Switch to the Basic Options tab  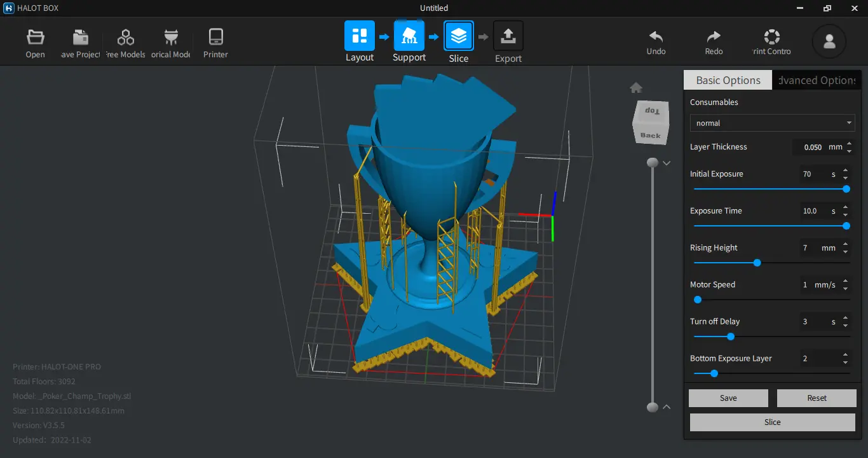(728, 80)
